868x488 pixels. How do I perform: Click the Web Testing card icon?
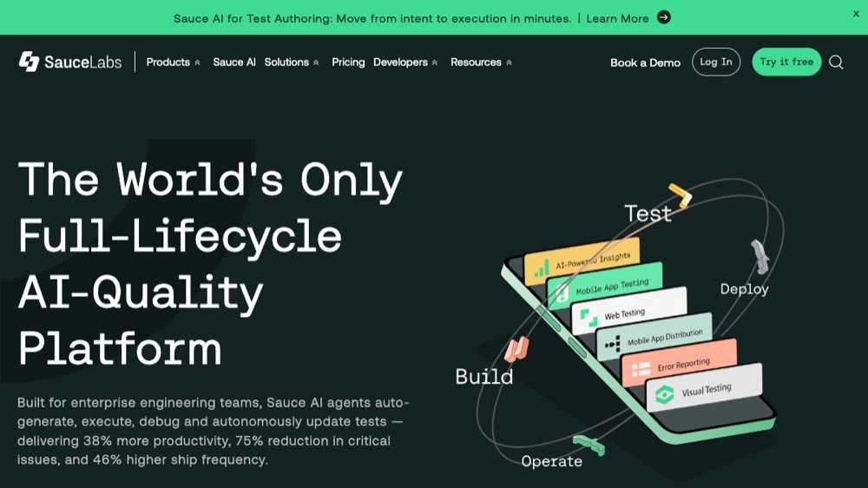(589, 318)
